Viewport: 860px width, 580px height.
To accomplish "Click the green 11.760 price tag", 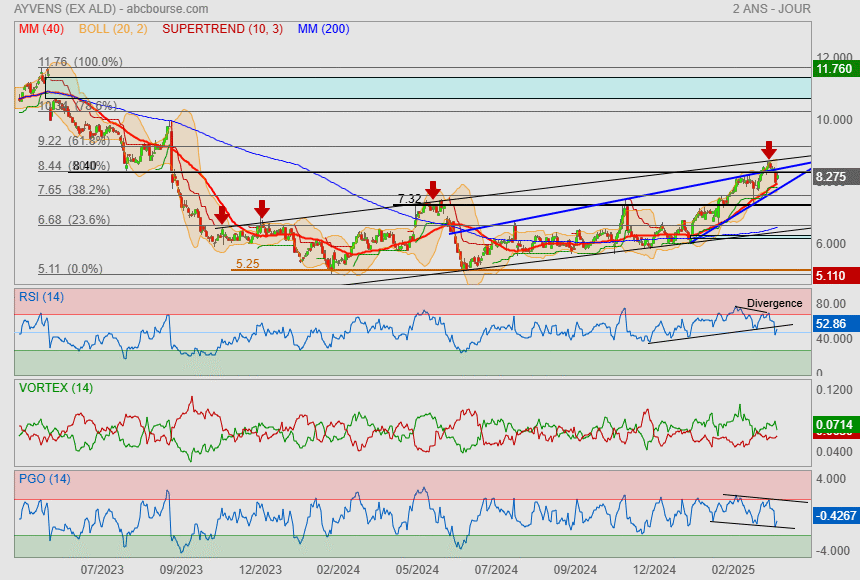I will (834, 69).
